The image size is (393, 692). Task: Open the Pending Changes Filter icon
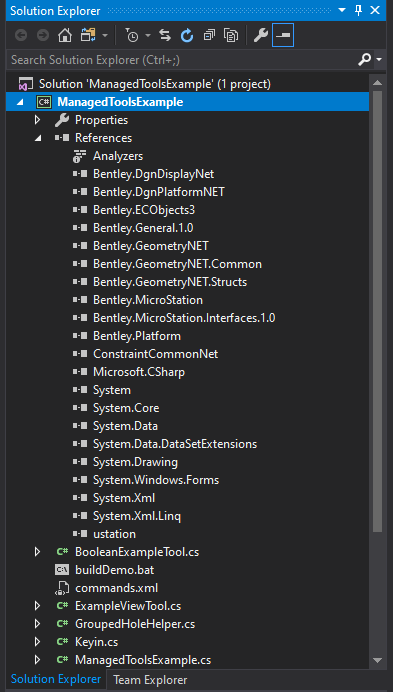pyautogui.click(x=132, y=36)
